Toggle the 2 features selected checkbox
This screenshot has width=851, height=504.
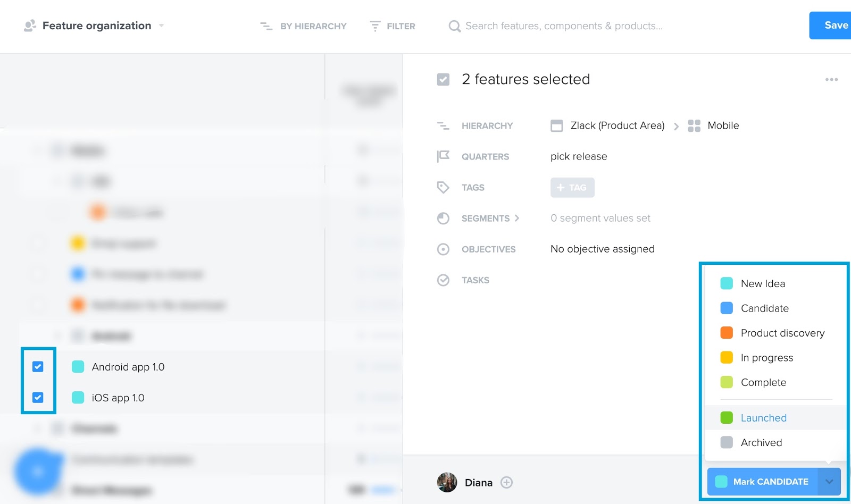pyautogui.click(x=443, y=79)
